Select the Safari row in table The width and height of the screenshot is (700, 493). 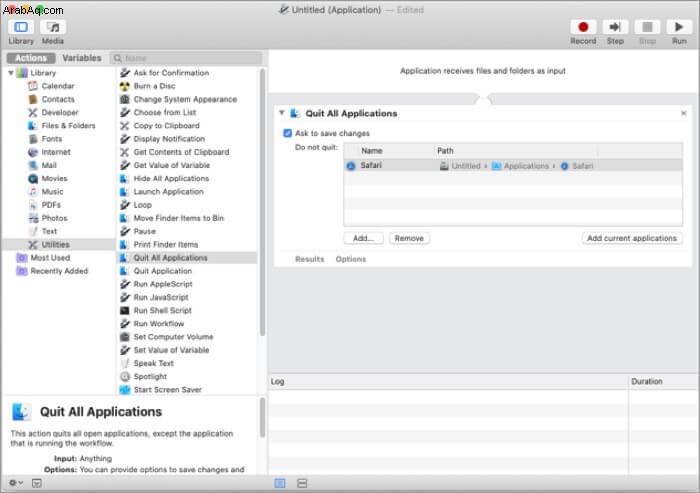[512, 166]
